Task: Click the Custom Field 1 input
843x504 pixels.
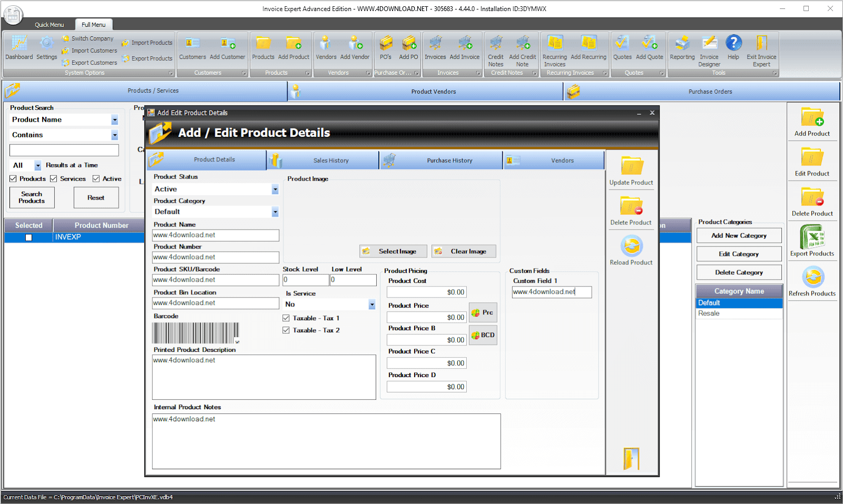Action: pos(552,292)
